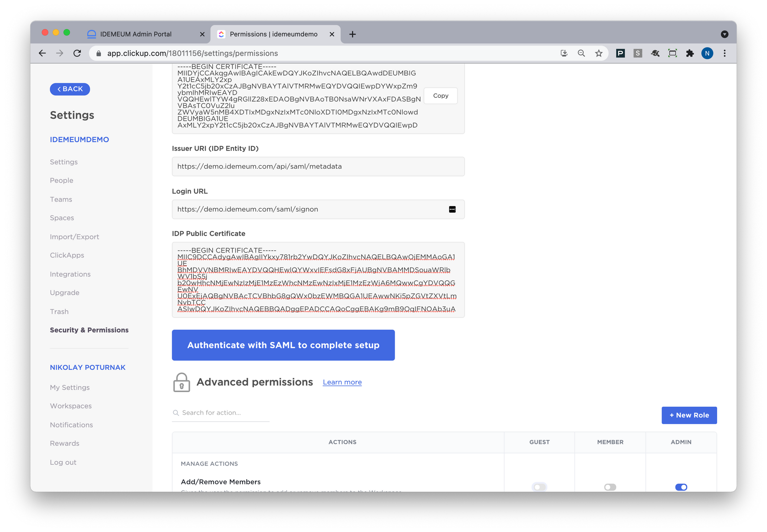The height and width of the screenshot is (532, 767).
Task: Create a role with + New Role
Action: coord(689,415)
